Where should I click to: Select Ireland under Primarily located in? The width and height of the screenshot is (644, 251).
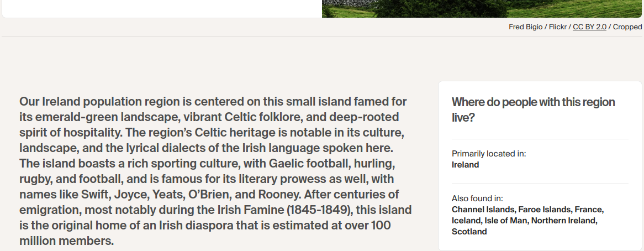[465, 165]
